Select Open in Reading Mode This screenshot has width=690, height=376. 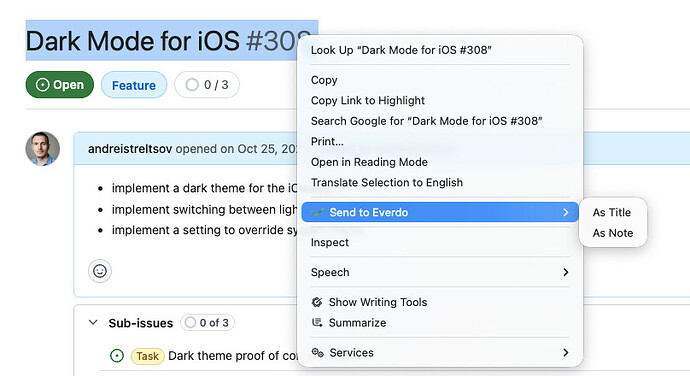[440, 162]
